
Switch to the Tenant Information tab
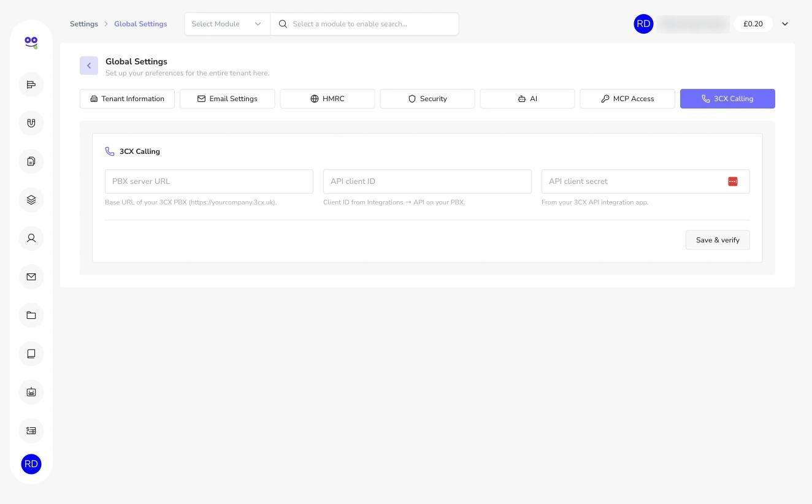click(127, 99)
